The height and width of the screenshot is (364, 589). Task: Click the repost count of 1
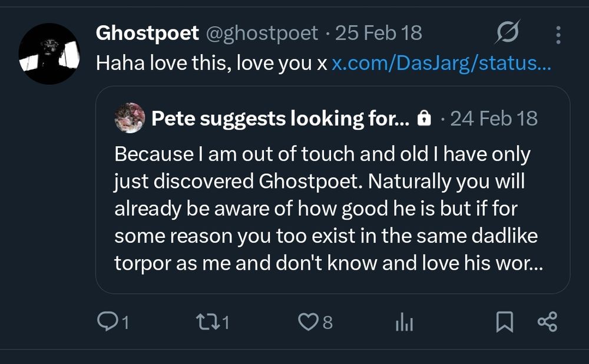pos(227,323)
